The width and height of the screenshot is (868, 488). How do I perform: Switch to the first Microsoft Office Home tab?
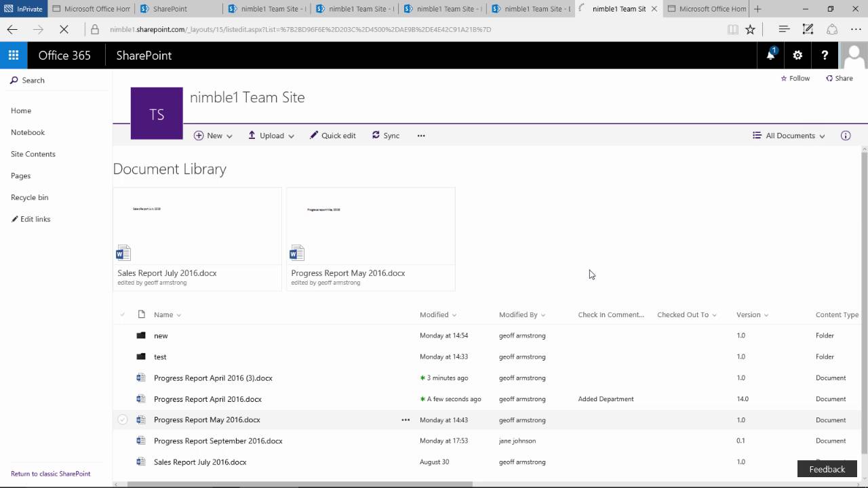point(91,9)
